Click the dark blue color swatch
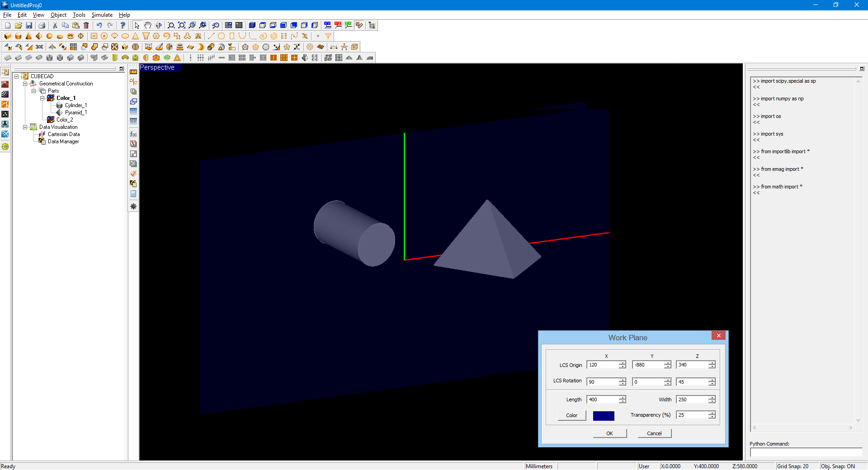The image size is (868, 470). click(604, 416)
